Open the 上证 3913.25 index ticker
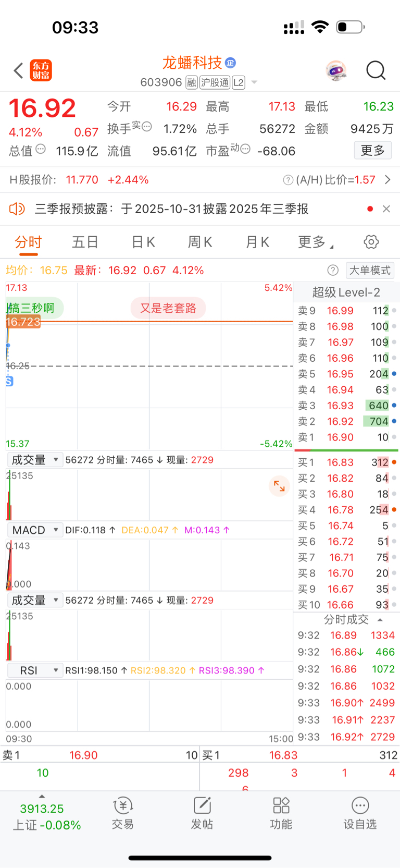This screenshot has width=400, height=868. (x=46, y=817)
